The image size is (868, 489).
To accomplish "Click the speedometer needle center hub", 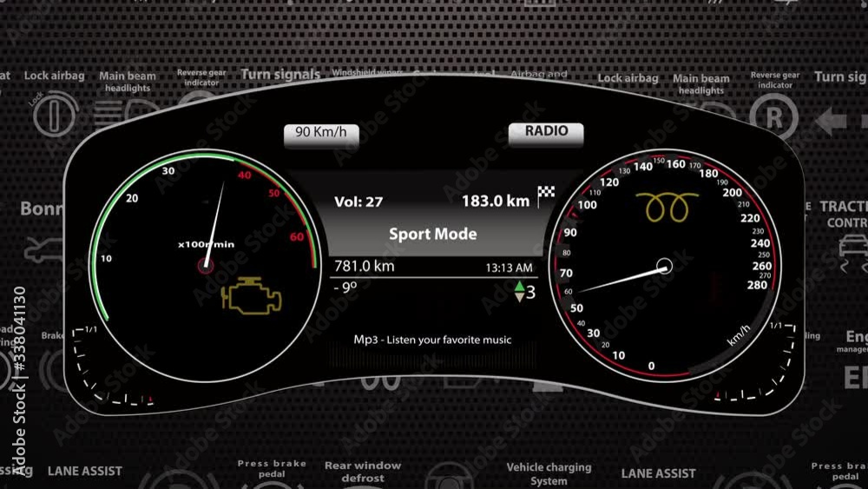I will click(x=664, y=267).
